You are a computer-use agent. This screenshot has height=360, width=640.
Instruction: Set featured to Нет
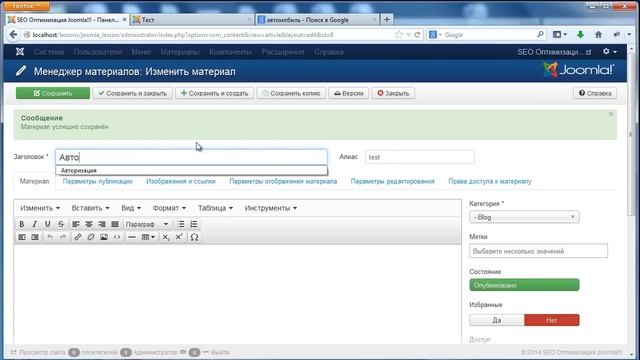(x=551, y=320)
